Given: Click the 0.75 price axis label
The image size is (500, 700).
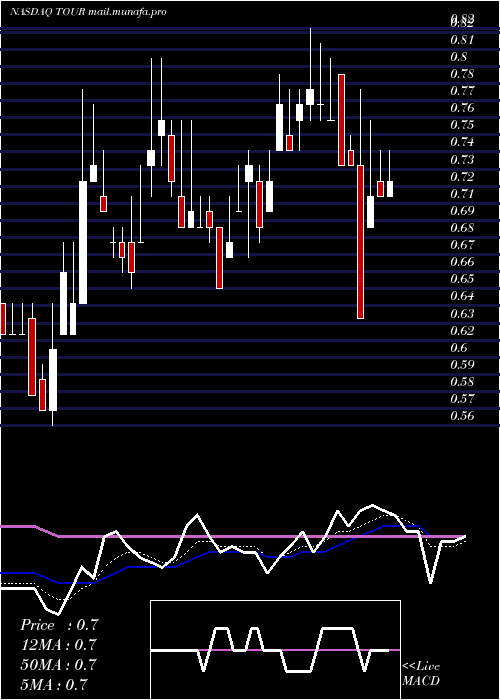Looking at the screenshot, I should [x=461, y=125].
